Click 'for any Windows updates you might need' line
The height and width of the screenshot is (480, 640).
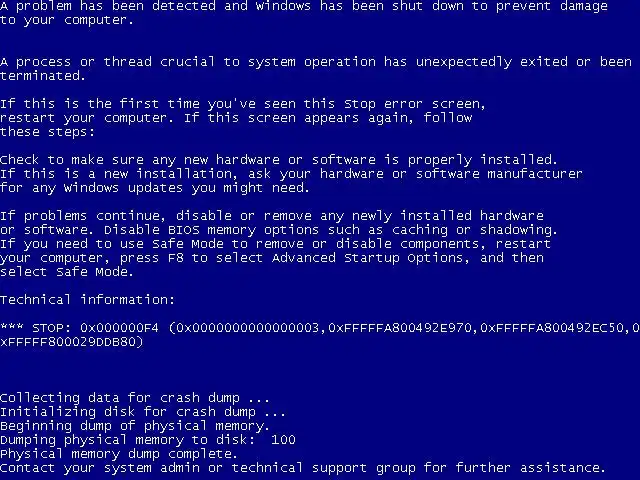pyautogui.click(x=155, y=188)
